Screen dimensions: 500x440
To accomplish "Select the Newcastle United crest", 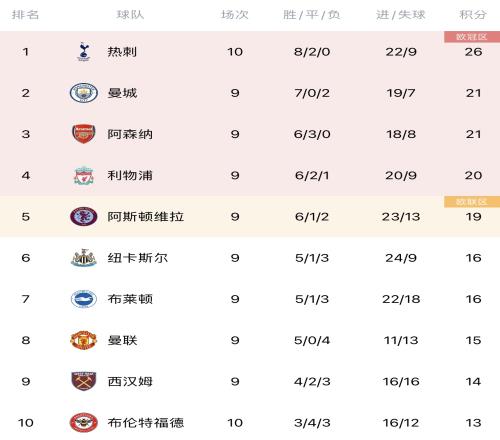I will tap(84, 258).
